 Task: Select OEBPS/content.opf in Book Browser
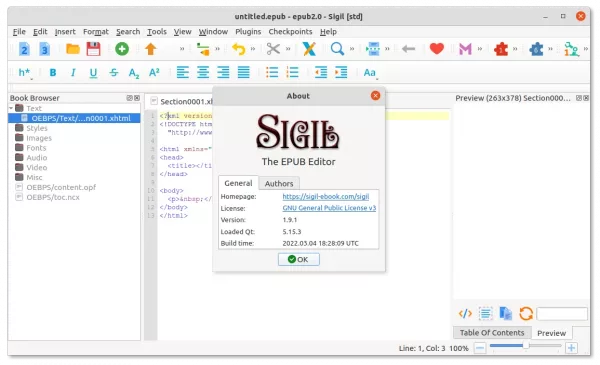coord(61,187)
